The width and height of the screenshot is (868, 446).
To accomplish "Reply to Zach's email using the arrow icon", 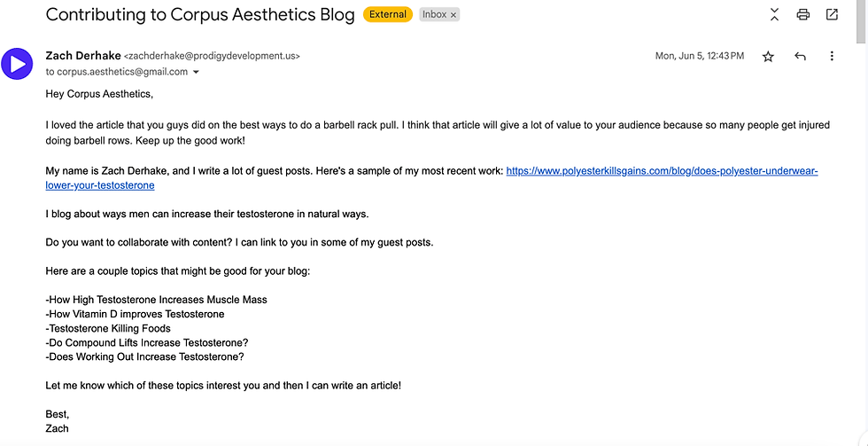I will point(800,57).
